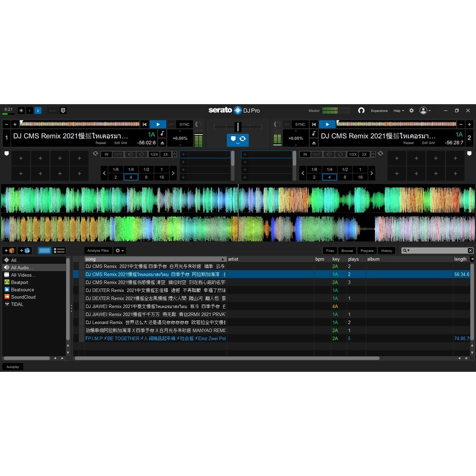This screenshot has height=476, width=476.
Task: Create a new smart crate
Action: pyautogui.click(x=26, y=251)
